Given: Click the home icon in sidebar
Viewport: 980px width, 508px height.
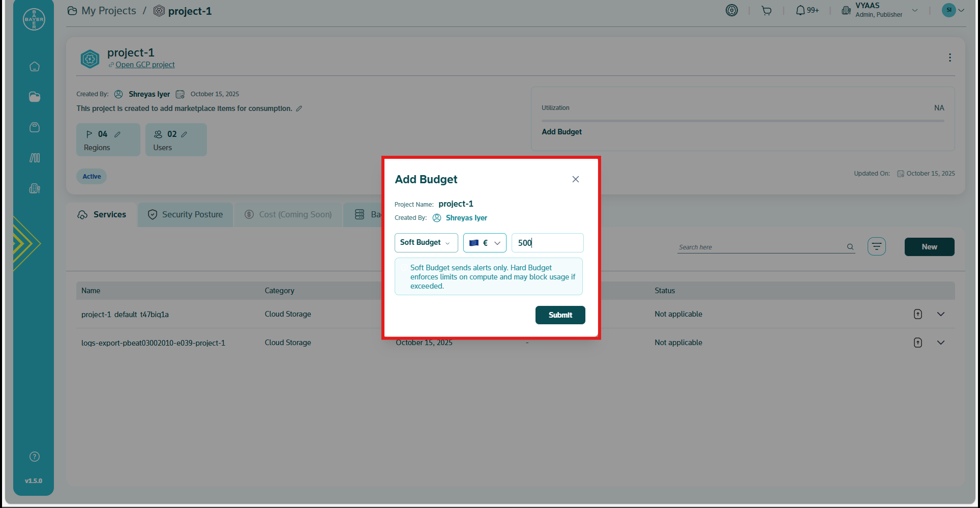Looking at the screenshot, I should (35, 67).
